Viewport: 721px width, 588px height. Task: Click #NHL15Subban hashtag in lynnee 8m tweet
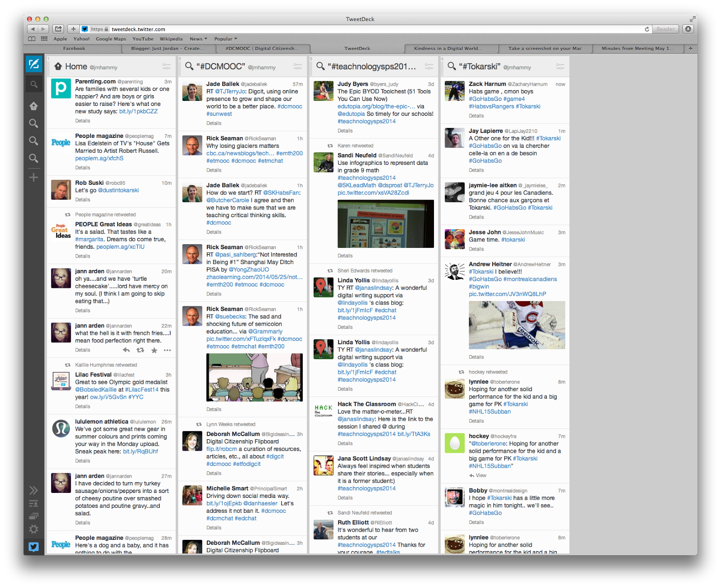490,411
